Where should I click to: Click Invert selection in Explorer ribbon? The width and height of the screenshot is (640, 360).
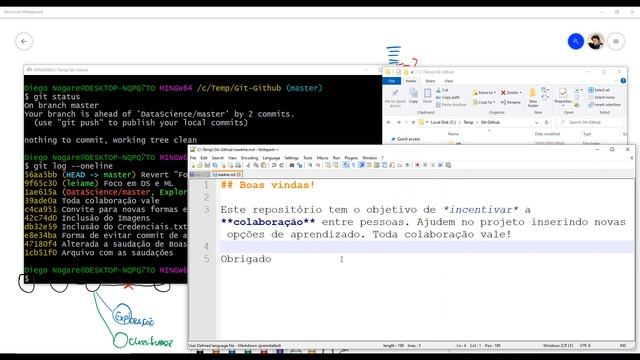tap(604, 104)
